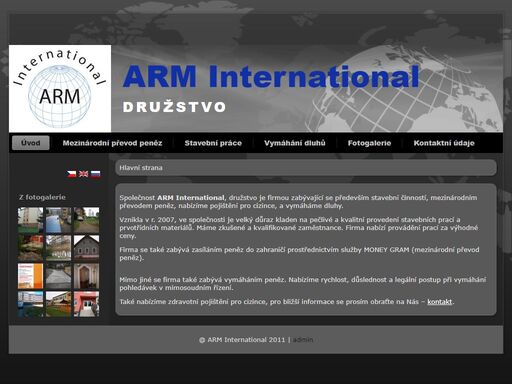Open first thumbnail in bottom gallery row

pyautogui.click(x=30, y=304)
